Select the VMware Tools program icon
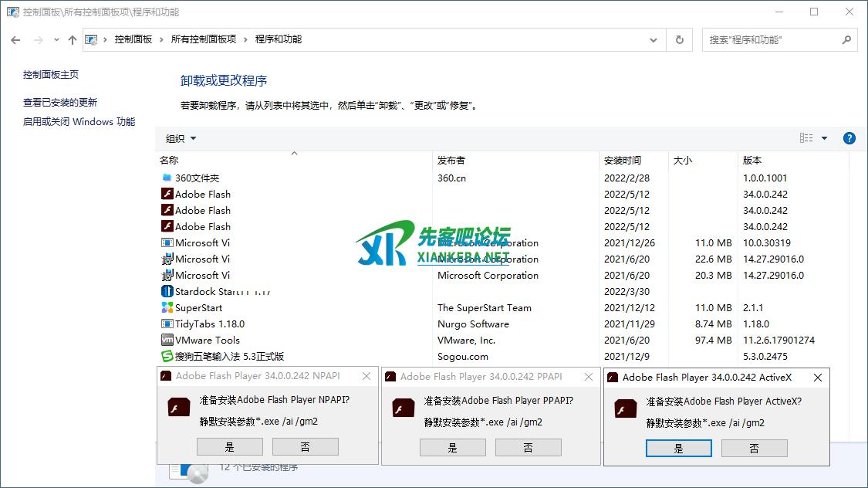The height and width of the screenshot is (488, 868). pyautogui.click(x=167, y=341)
